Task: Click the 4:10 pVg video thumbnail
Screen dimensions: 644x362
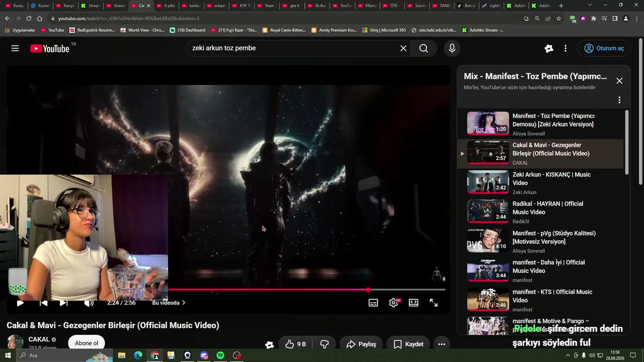Action: [488, 241]
